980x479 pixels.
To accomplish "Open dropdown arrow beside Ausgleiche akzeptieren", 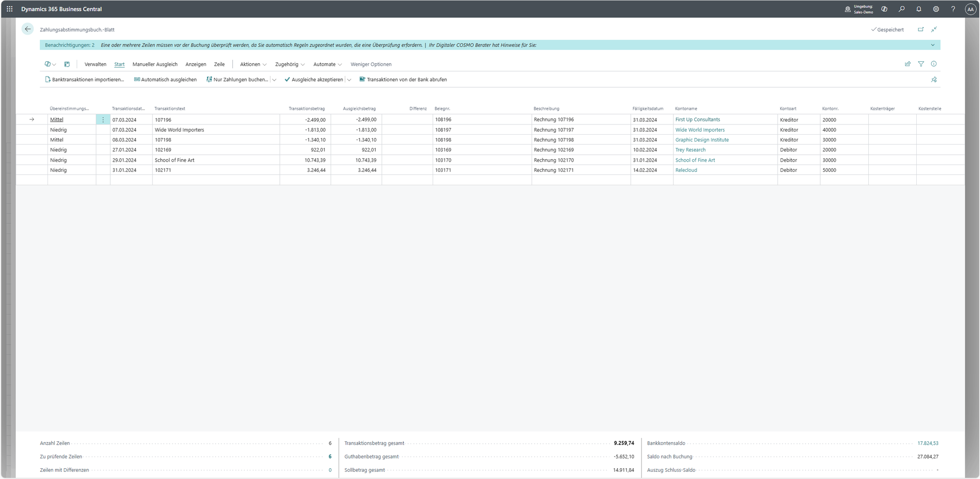I will click(349, 80).
